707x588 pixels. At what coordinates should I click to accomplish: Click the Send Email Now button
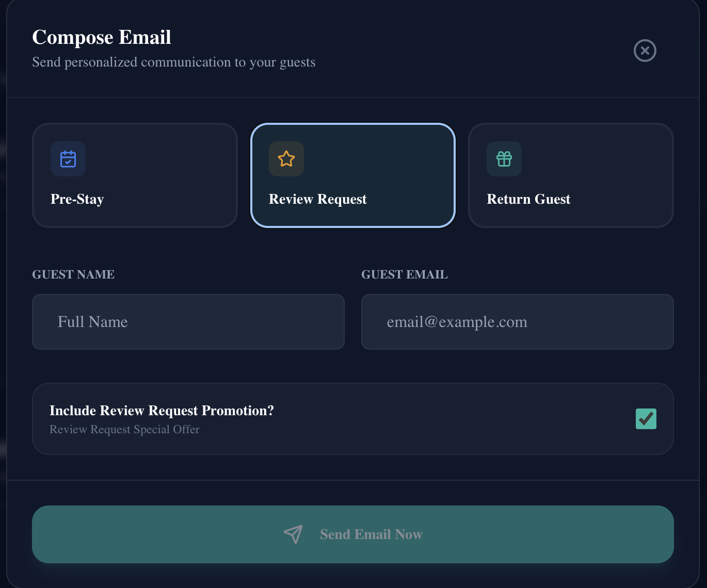coord(353,534)
